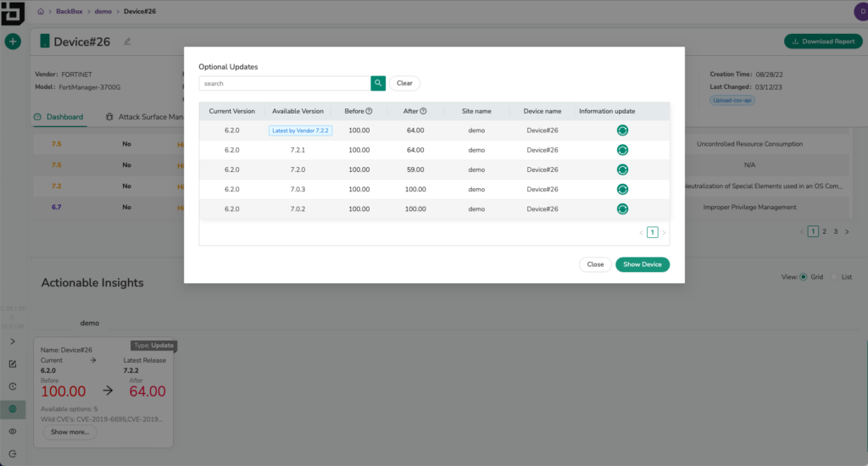Click the pencil edit icon beside Device#26 title
The height and width of the screenshot is (466, 868).
[128, 42]
